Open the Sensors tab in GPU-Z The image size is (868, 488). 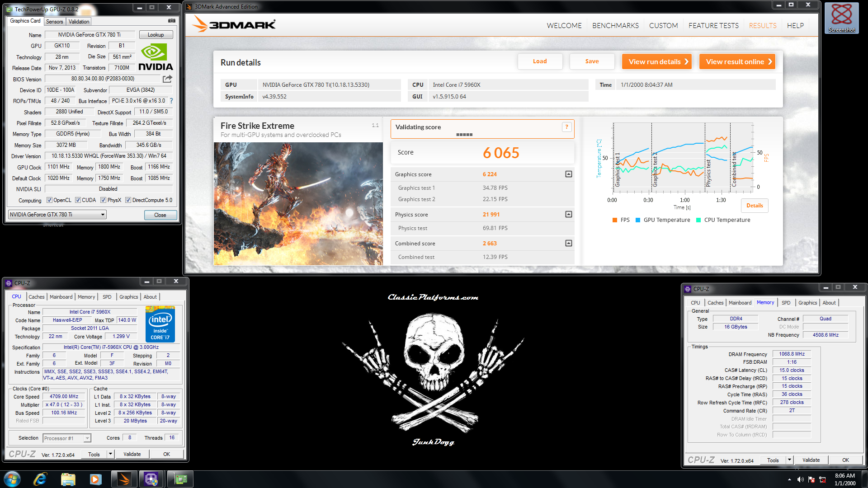55,21
